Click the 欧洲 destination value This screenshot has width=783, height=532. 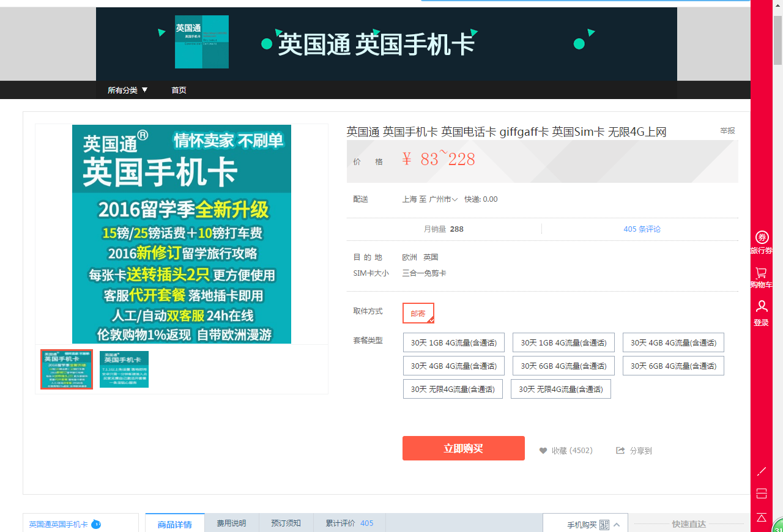pyautogui.click(x=409, y=257)
